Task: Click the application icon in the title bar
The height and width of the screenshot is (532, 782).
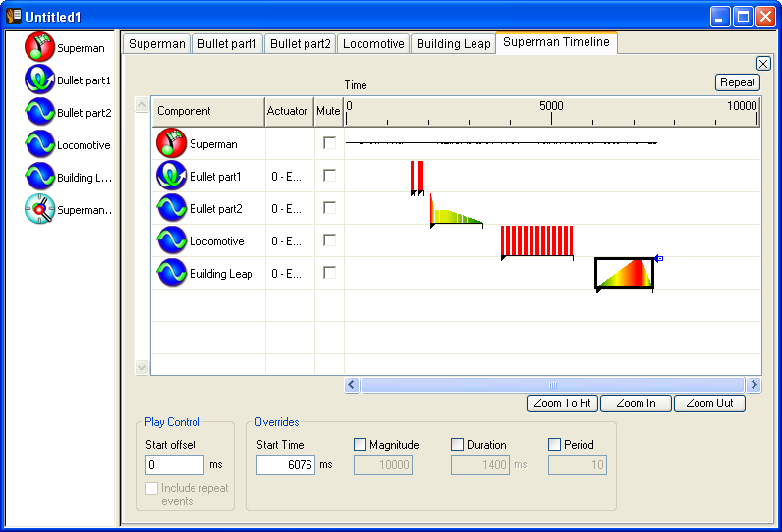Action: [14, 16]
